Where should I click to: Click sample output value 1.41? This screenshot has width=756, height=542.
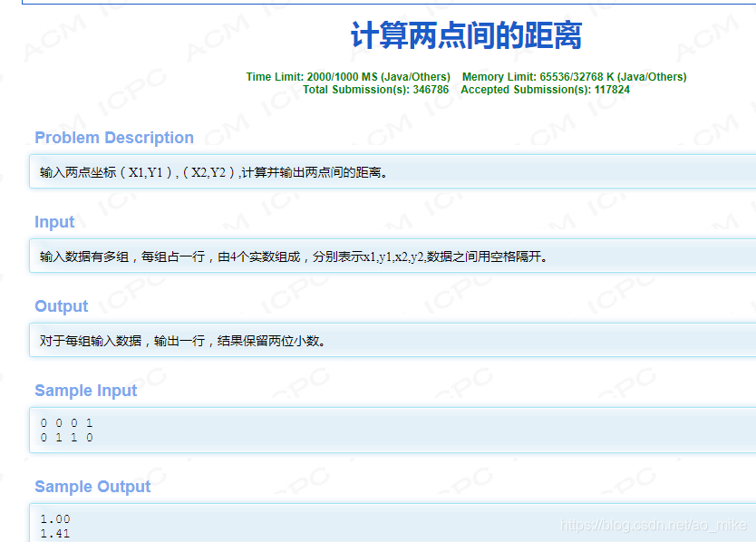(55, 534)
